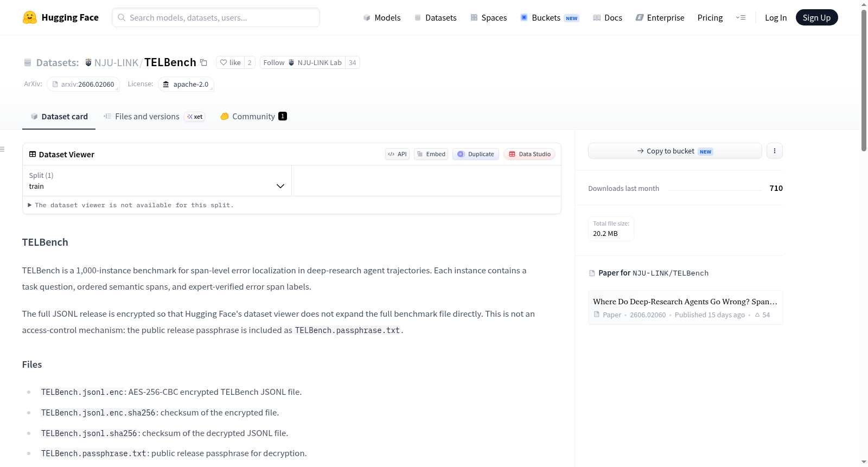Open the more navigation menu icon
The height and width of the screenshot is (467, 868).
pos(741,17)
